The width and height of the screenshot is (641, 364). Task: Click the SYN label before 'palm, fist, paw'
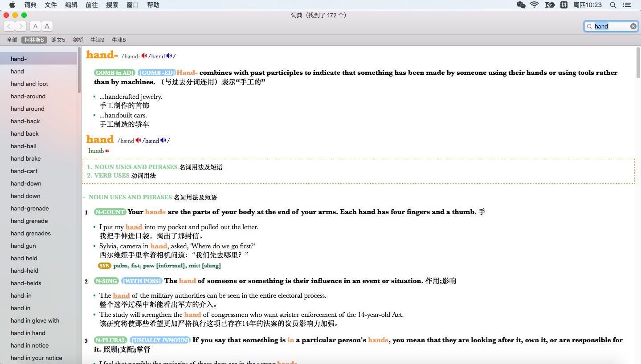tap(105, 266)
